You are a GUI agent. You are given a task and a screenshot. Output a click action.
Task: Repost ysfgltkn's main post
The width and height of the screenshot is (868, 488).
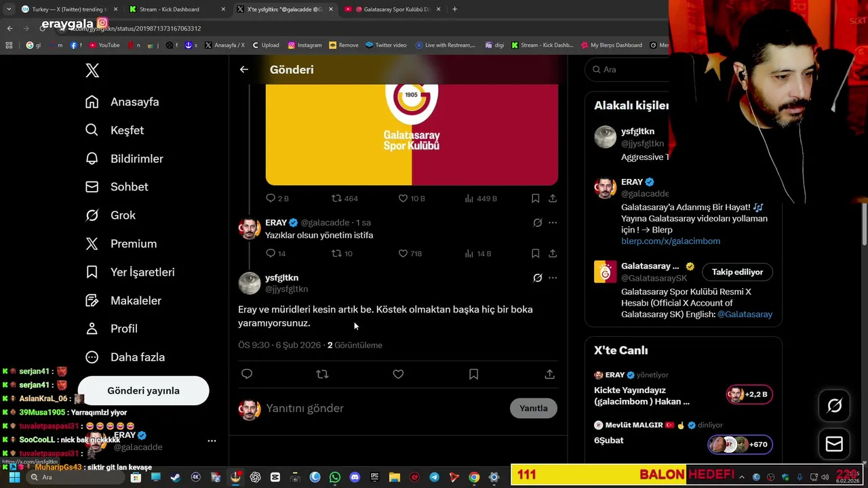tap(322, 374)
